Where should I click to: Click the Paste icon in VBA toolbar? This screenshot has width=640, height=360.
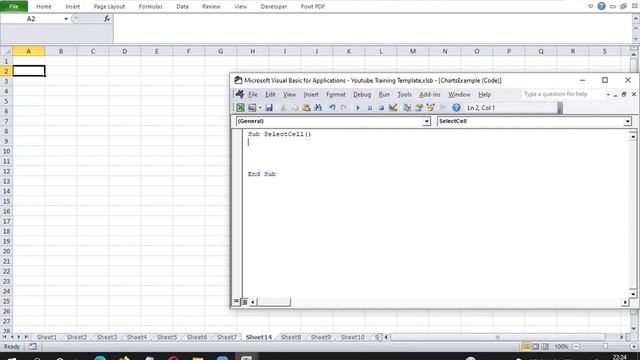(x=306, y=108)
